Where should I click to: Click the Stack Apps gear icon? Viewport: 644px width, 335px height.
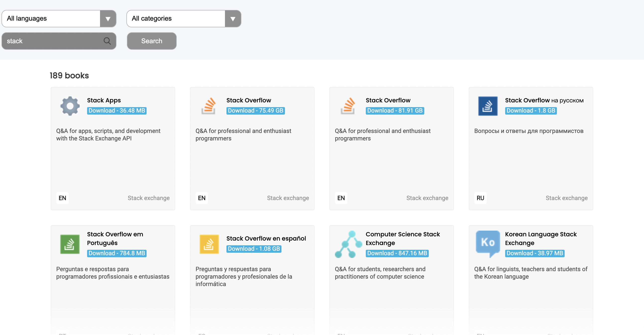[70, 106]
